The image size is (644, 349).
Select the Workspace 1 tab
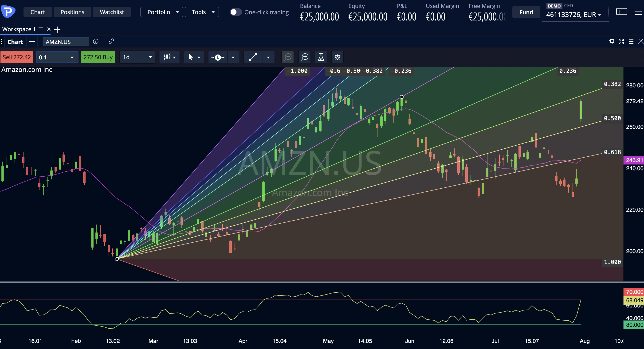coord(19,29)
